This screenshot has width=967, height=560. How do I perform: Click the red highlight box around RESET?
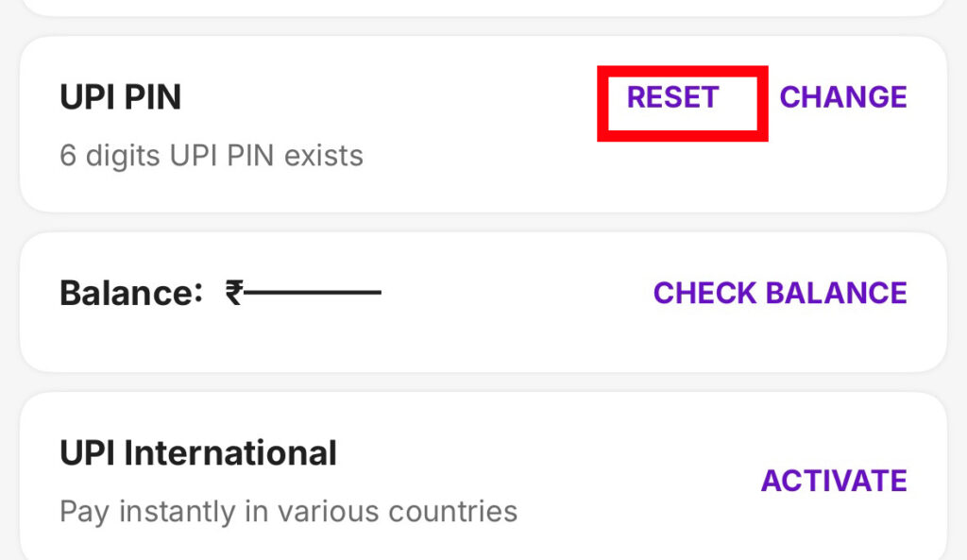(682, 135)
